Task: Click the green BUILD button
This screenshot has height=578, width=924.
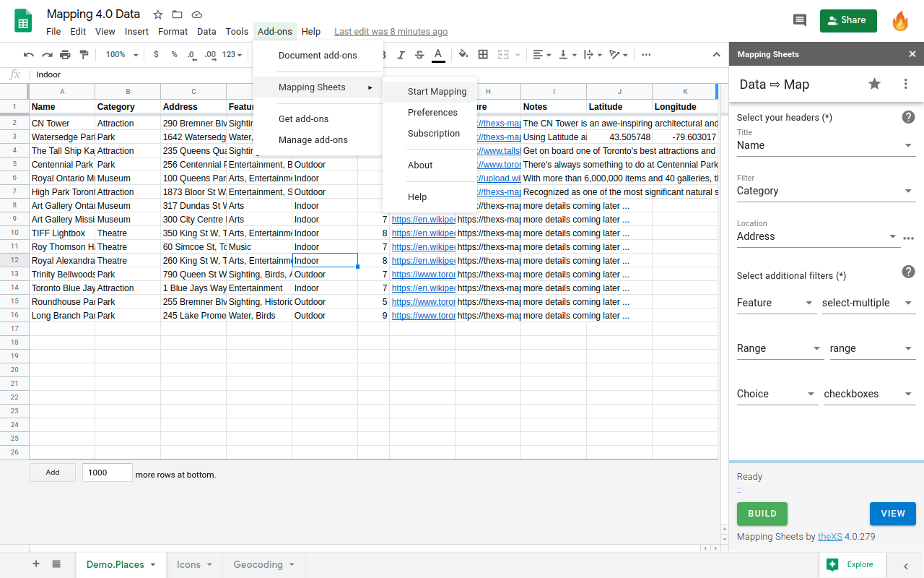Action: (762, 514)
